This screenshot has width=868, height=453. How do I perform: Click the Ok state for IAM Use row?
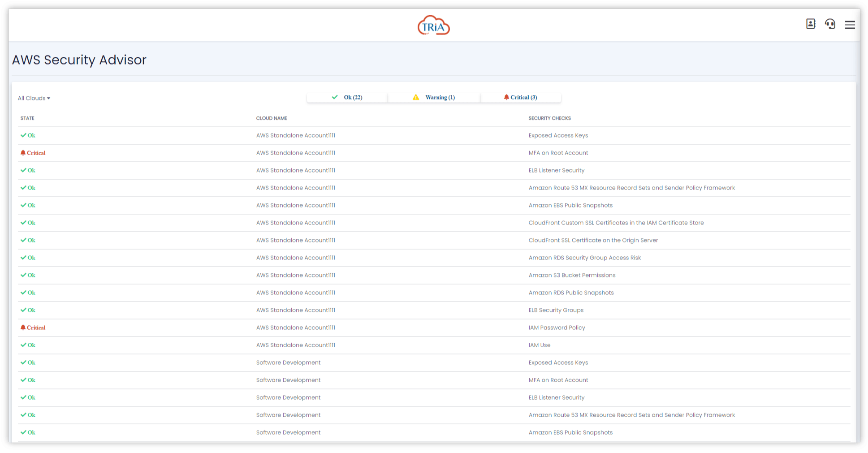[28, 345]
